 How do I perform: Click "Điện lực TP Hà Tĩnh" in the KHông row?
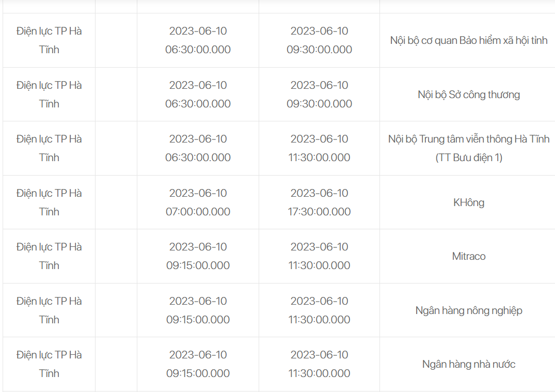tap(49, 202)
